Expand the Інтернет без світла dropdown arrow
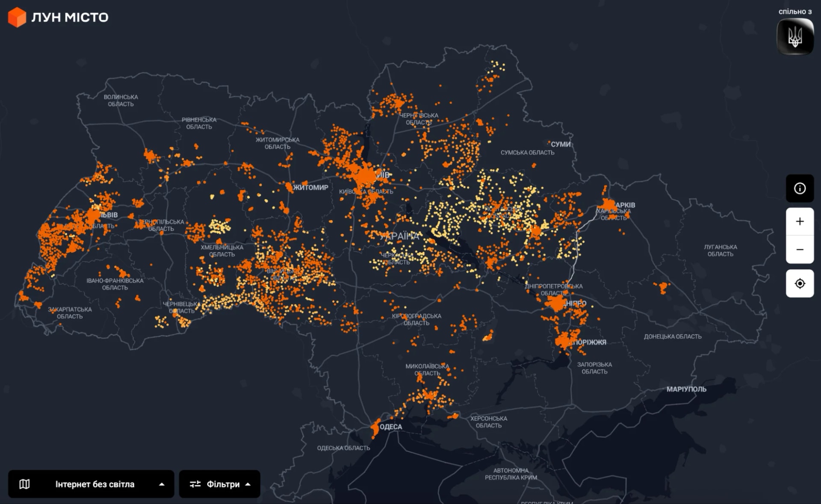 tap(162, 484)
